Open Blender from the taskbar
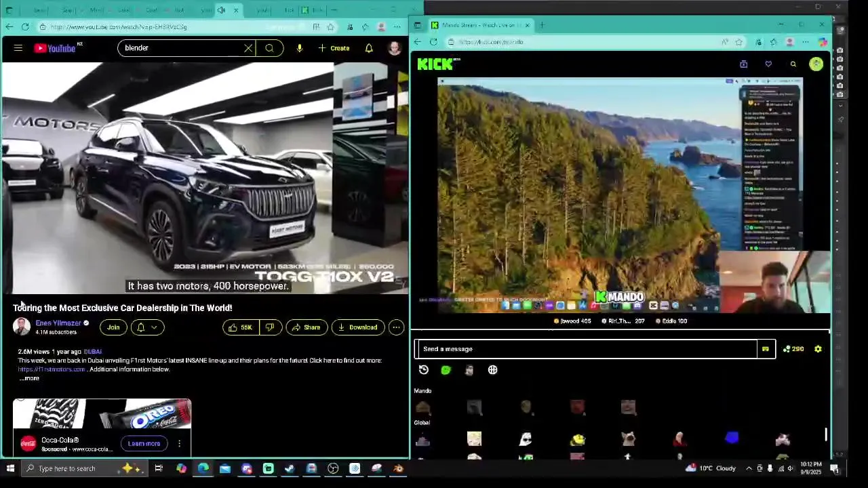The image size is (868, 488). pos(398,468)
